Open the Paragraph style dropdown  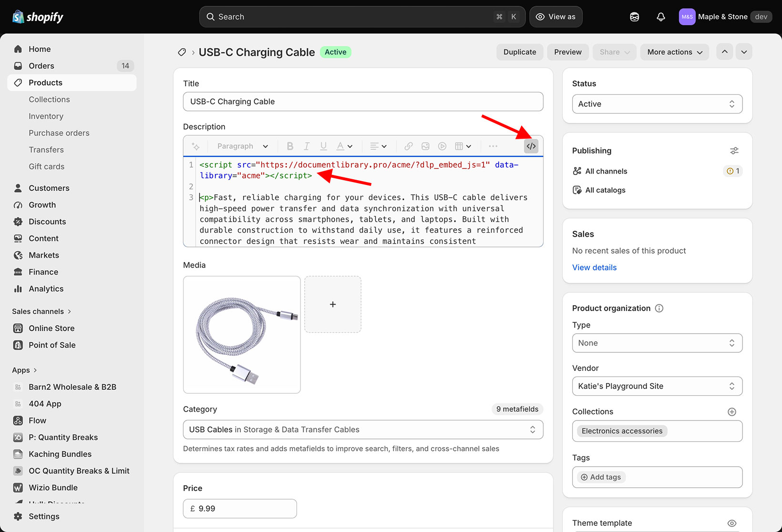click(243, 146)
